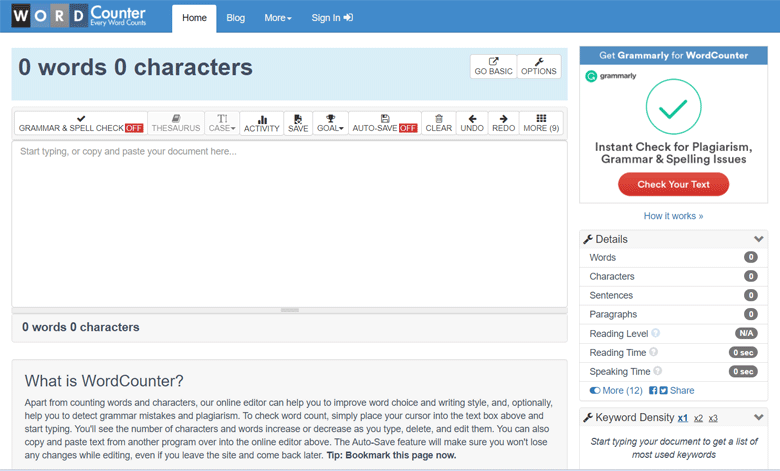The width and height of the screenshot is (780, 471).
Task: Click 'Tip: Bookmark this page now.' text
Action: 391,455
